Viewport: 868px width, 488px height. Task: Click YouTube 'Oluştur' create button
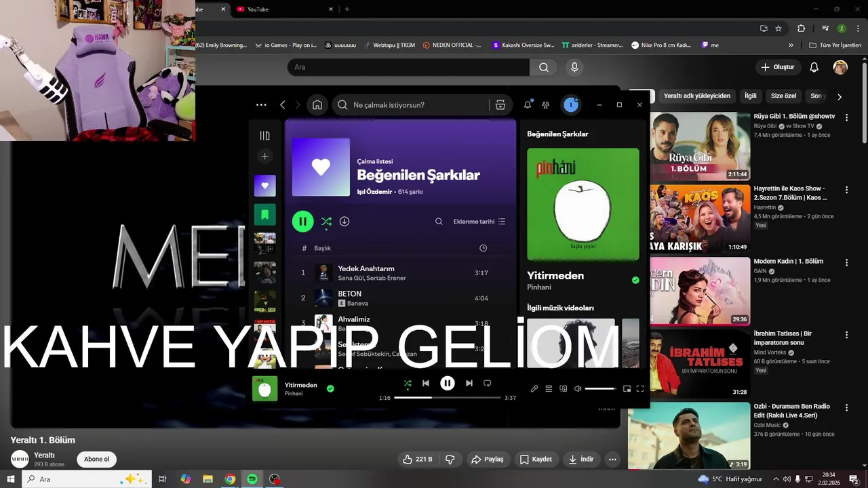tap(778, 67)
